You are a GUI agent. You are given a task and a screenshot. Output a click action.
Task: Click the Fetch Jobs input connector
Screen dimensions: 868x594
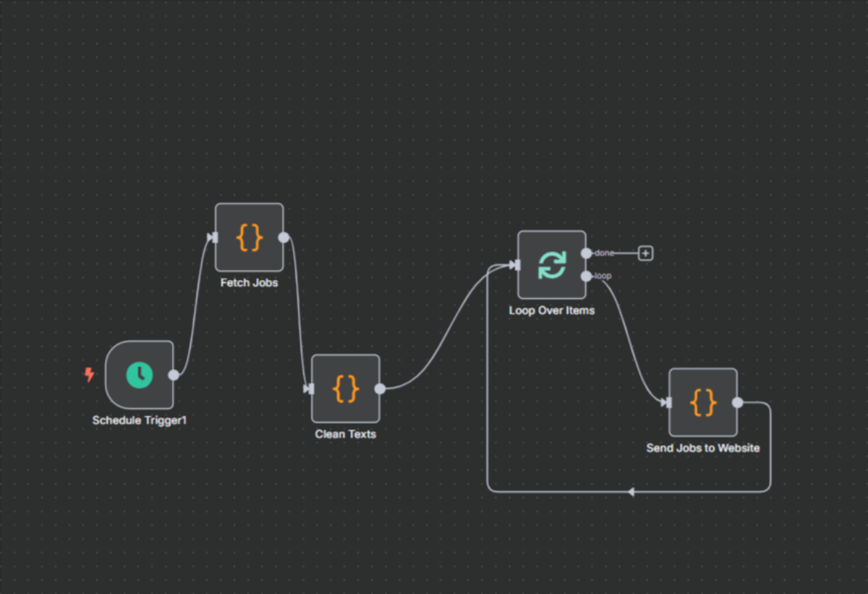(213, 237)
